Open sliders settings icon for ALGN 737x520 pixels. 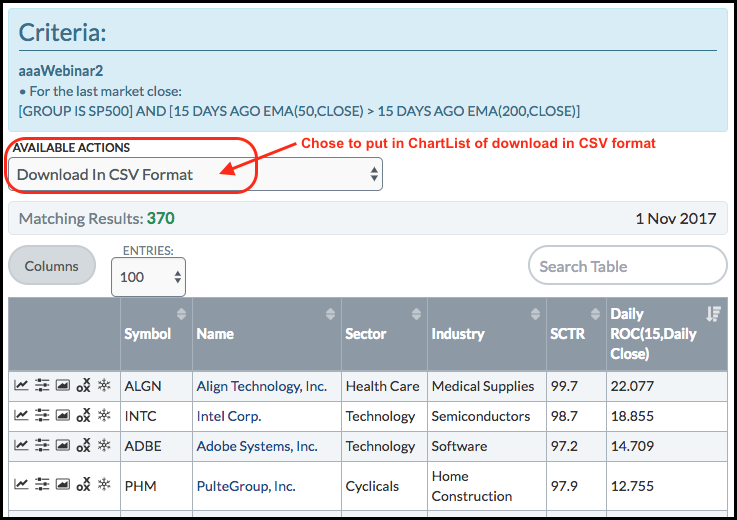pyautogui.click(x=42, y=386)
